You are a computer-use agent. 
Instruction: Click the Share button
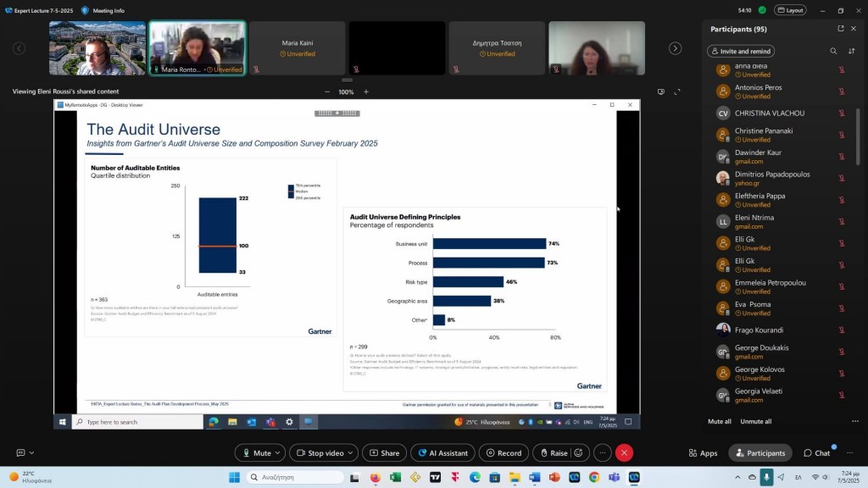point(384,453)
